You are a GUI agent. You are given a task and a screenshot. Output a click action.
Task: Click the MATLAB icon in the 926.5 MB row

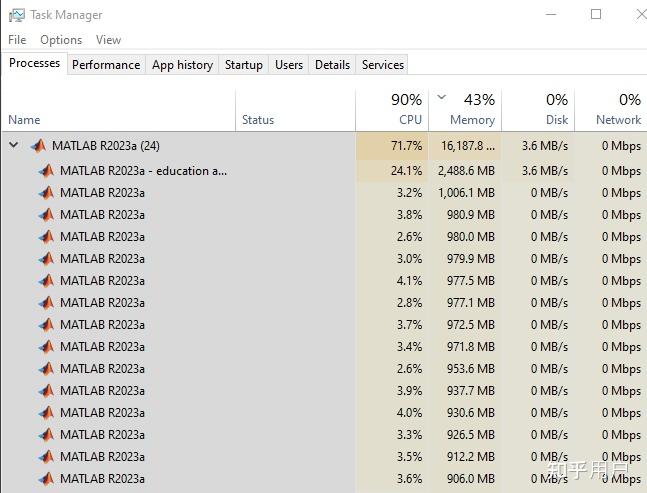(x=46, y=435)
